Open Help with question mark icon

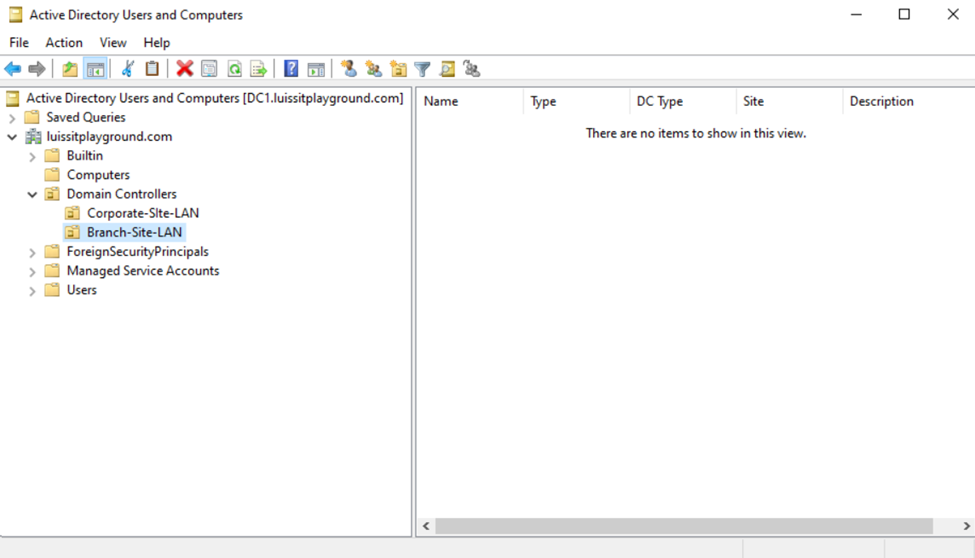[290, 69]
